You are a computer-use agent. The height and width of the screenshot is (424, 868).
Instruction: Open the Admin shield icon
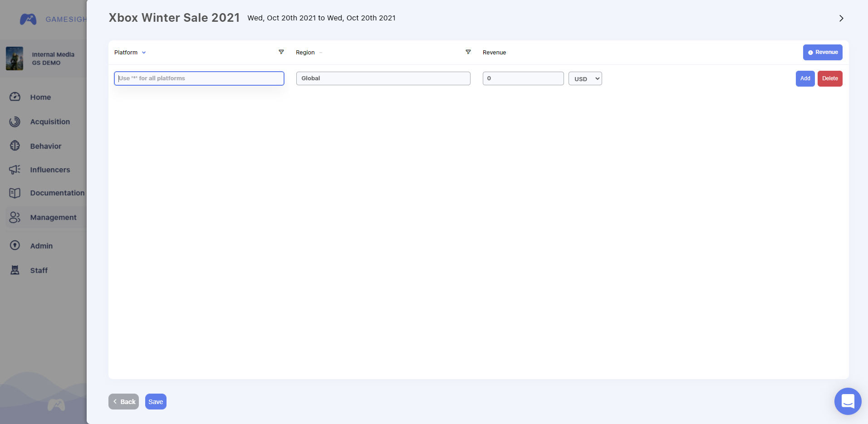click(15, 245)
